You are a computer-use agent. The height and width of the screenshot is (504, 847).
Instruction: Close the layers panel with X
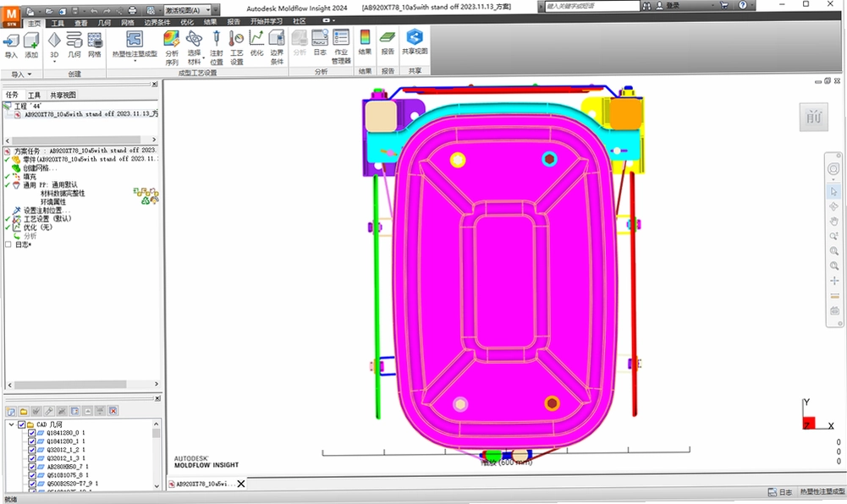click(157, 398)
